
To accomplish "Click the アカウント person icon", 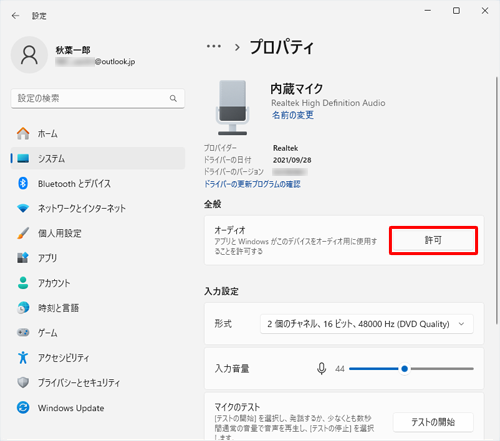I will (23, 283).
